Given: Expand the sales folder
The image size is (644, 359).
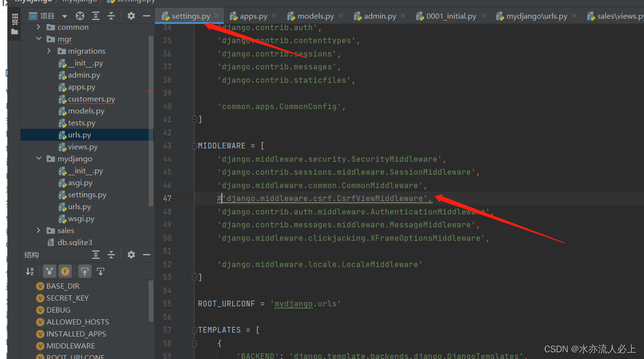Looking at the screenshot, I should tap(39, 231).
